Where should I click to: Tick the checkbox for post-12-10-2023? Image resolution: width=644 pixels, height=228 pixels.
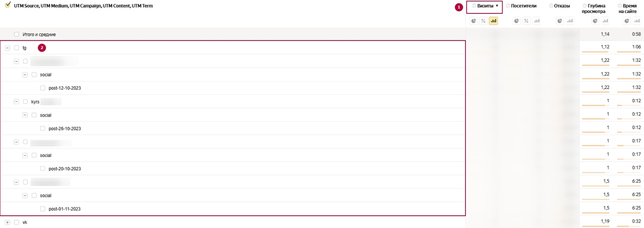42,88
